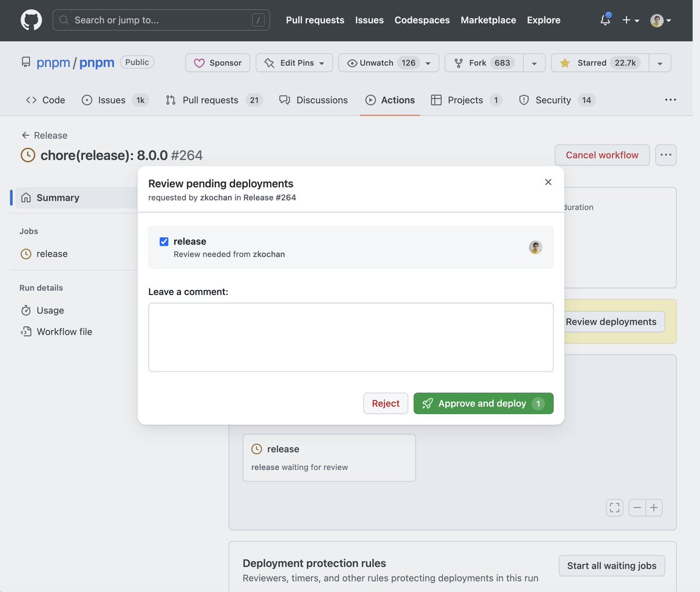Switch to the repository Pull requests tab
This screenshot has height=592, width=700.
point(214,100)
